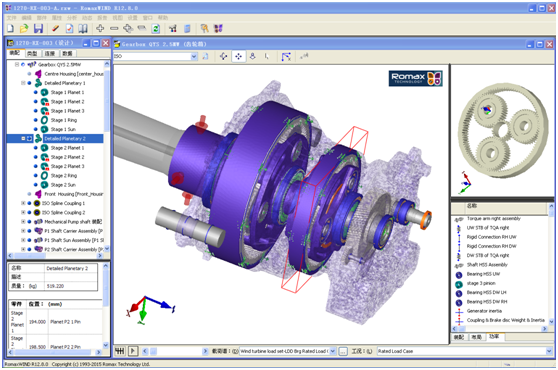Click the minus remove icon in toolbar
The image size is (558, 370).
pos(114,28)
